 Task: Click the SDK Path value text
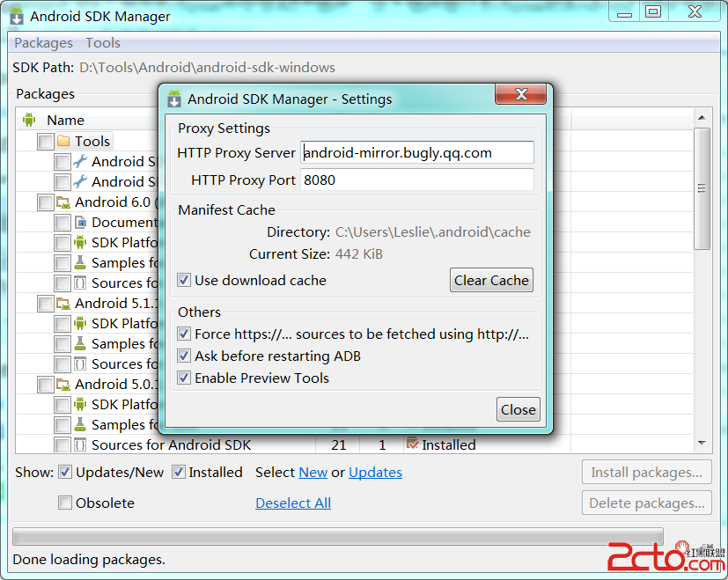pyautogui.click(x=207, y=68)
